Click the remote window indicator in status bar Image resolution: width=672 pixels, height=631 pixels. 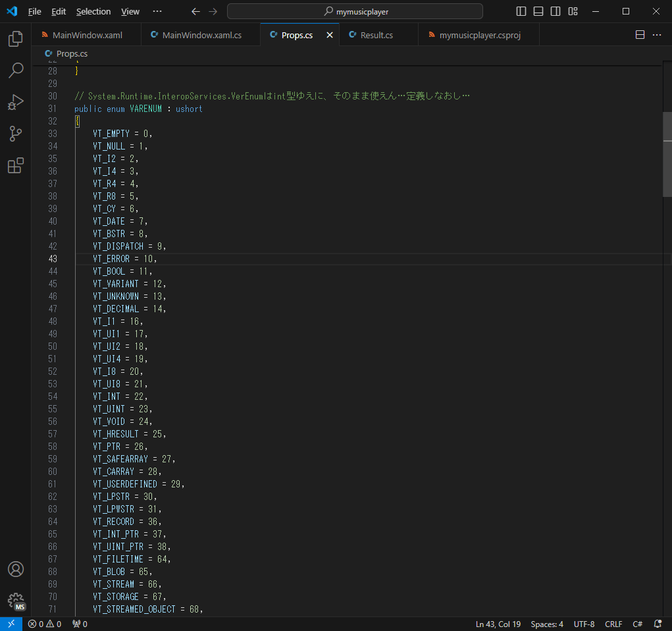pyautogui.click(x=11, y=624)
